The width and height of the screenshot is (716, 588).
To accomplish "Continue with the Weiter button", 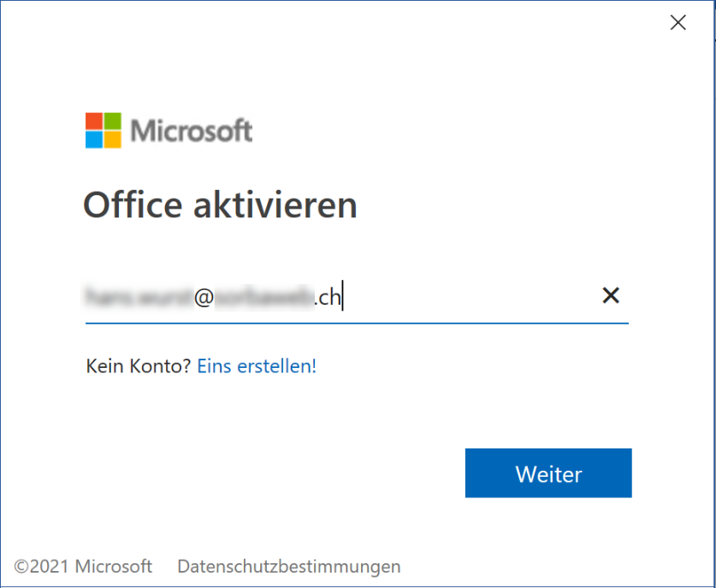I will (x=548, y=472).
